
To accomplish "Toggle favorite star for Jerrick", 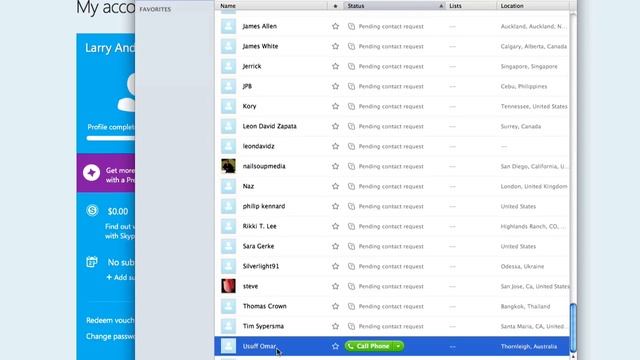I will 335,66.
